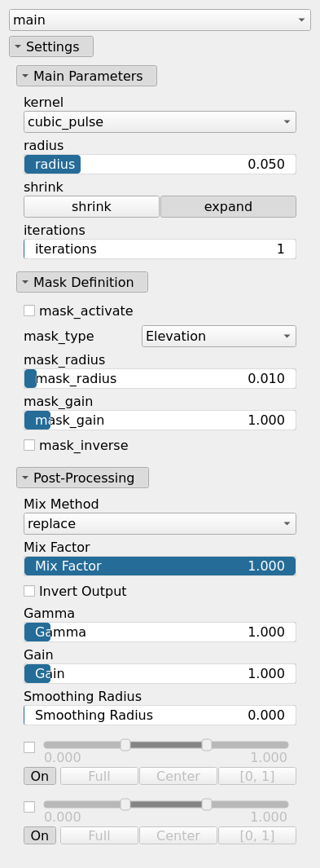Open the Mix Method replace dropdown
Viewport: 320px width, 868px height.
160,524
